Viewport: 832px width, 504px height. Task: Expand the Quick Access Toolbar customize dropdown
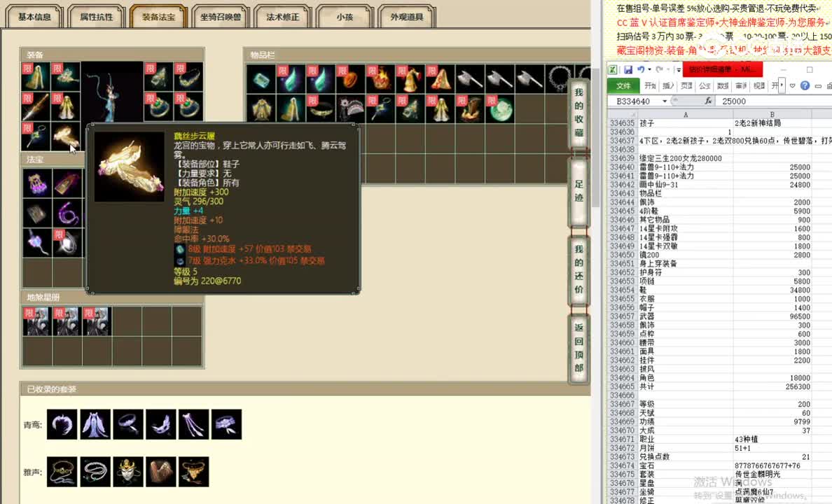[x=678, y=69]
